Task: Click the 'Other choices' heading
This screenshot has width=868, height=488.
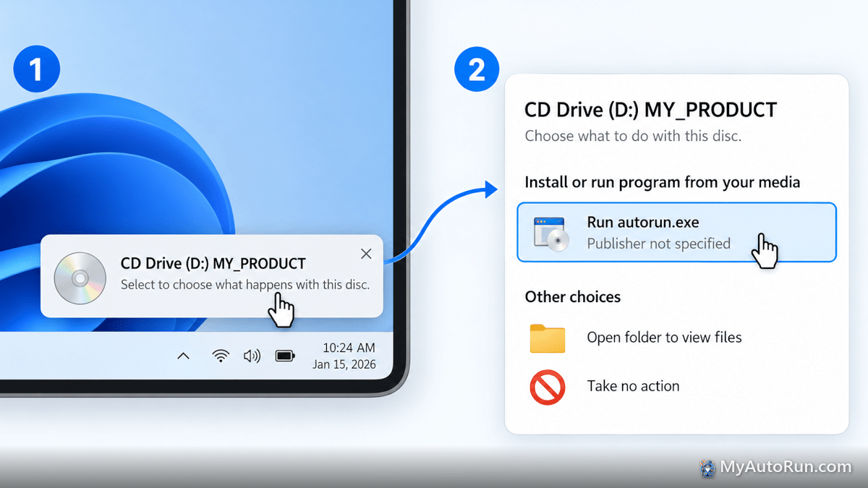Action: click(573, 297)
